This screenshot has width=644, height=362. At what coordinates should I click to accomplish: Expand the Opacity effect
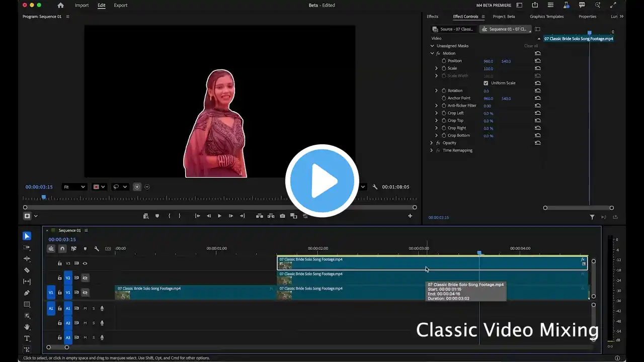(432, 143)
